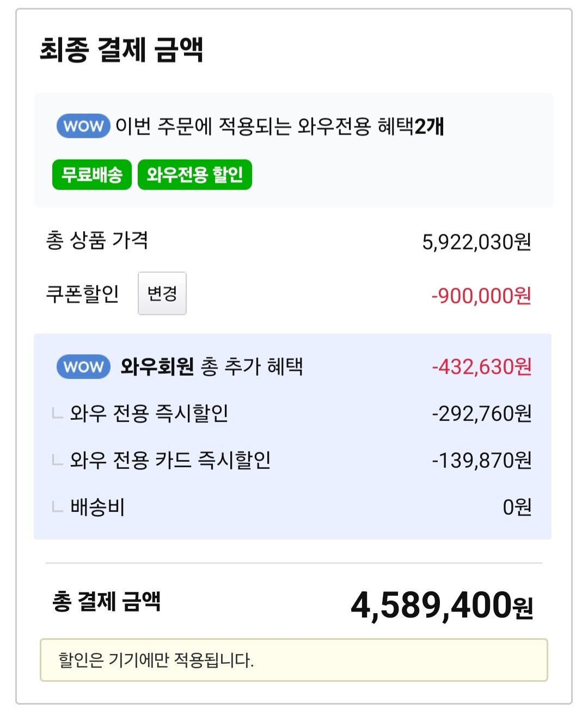Click the 와우회원 총 추가 혜택 text
588x709 pixels.
[212, 366]
